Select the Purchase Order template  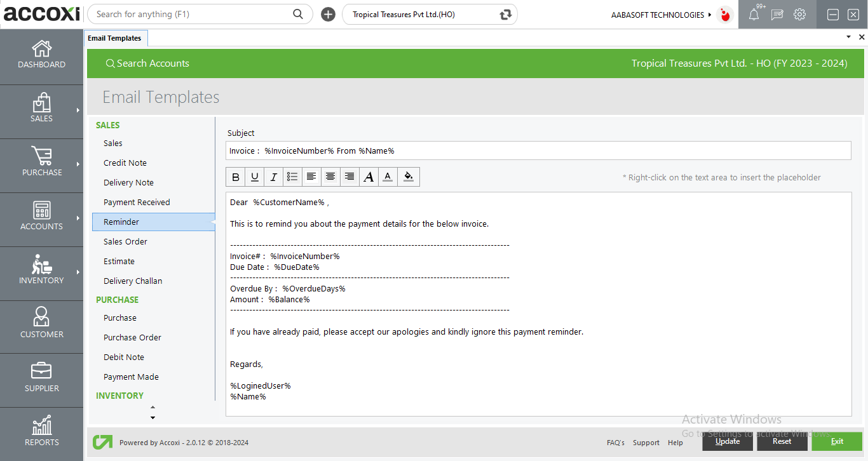pyautogui.click(x=132, y=337)
